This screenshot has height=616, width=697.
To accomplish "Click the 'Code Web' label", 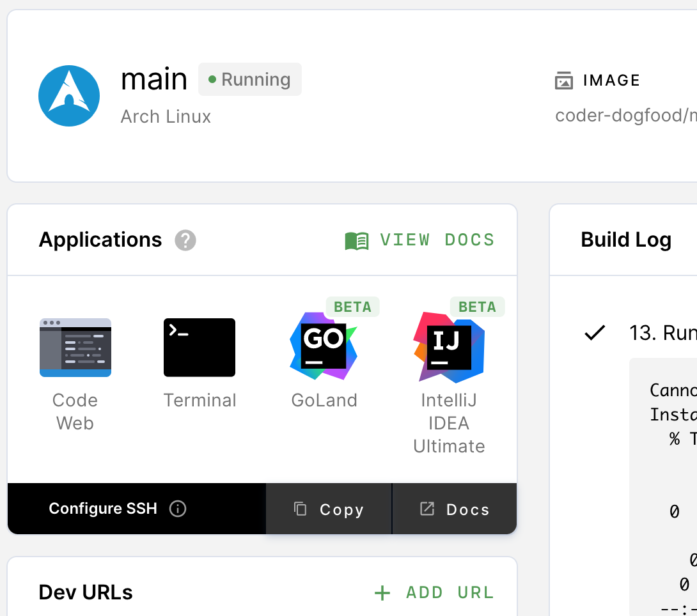I will coord(75,412).
